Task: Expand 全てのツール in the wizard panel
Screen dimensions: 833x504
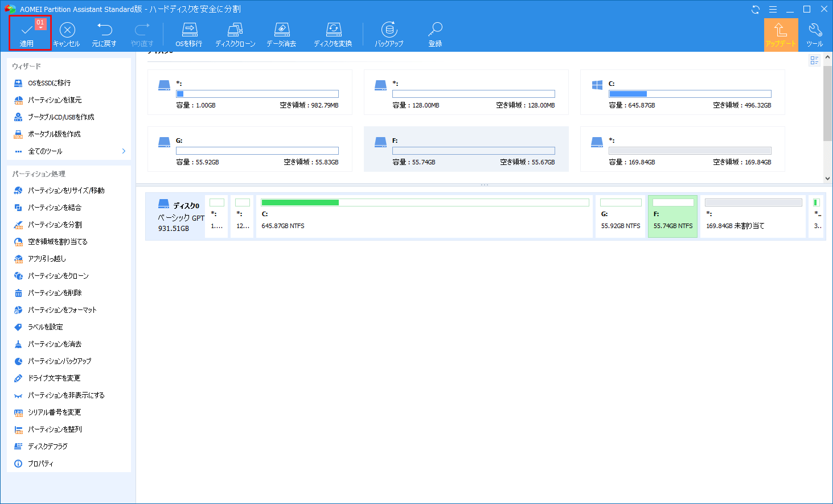Action: (68, 151)
